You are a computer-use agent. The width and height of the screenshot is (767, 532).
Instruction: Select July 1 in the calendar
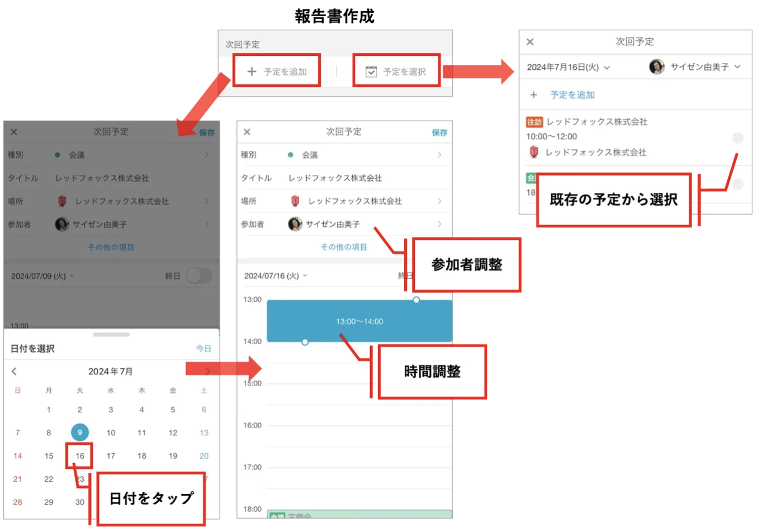(x=49, y=410)
